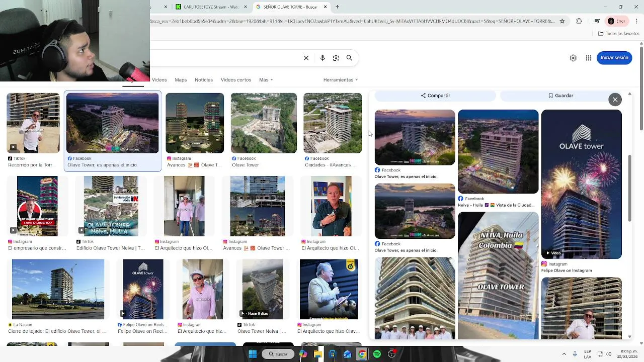Switch to the Maps search tab
Image resolution: width=644 pixels, height=362 pixels.
(181, 80)
